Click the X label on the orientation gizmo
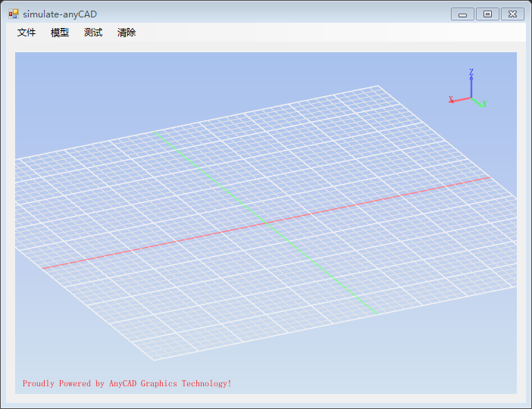Screen dimensions: 532x409 pos(451,99)
